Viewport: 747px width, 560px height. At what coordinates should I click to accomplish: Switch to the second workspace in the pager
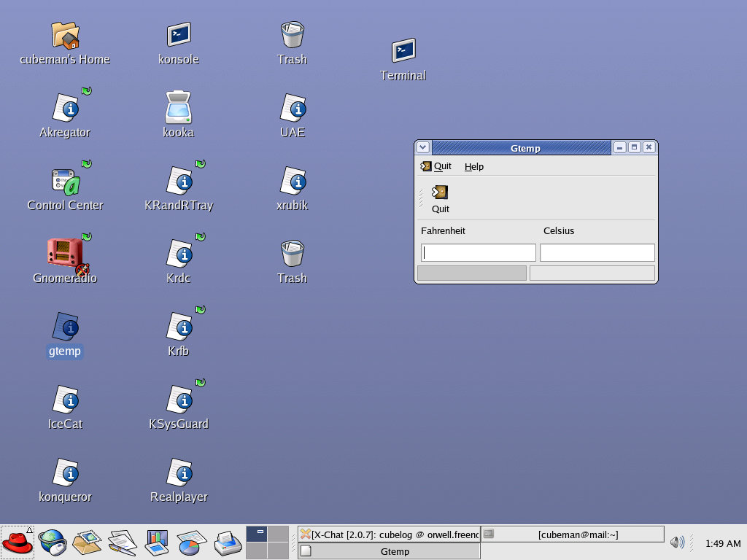[278, 534]
